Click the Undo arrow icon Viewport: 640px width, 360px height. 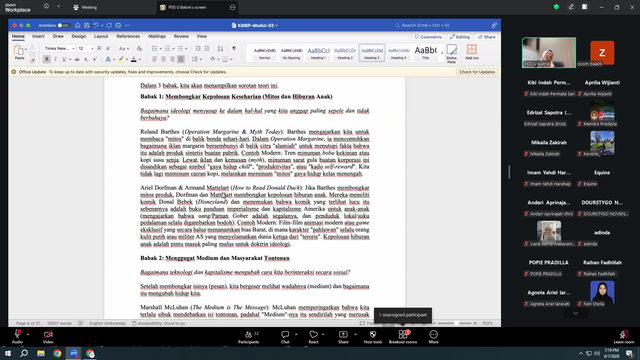coord(96,25)
